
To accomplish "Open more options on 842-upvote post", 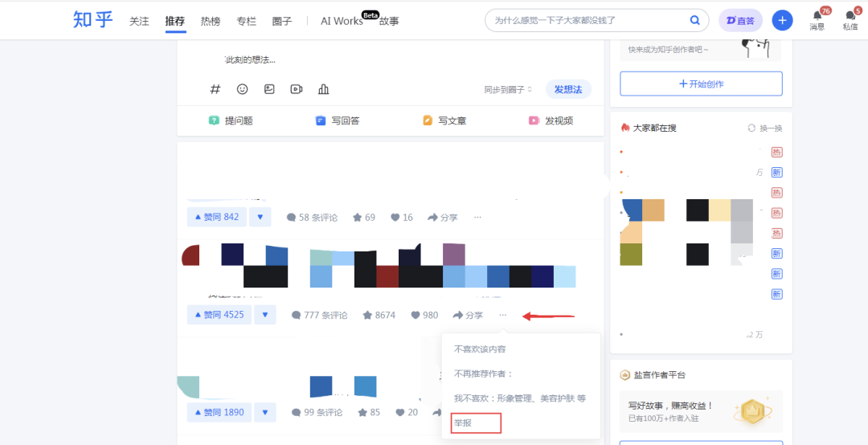I will tap(477, 218).
